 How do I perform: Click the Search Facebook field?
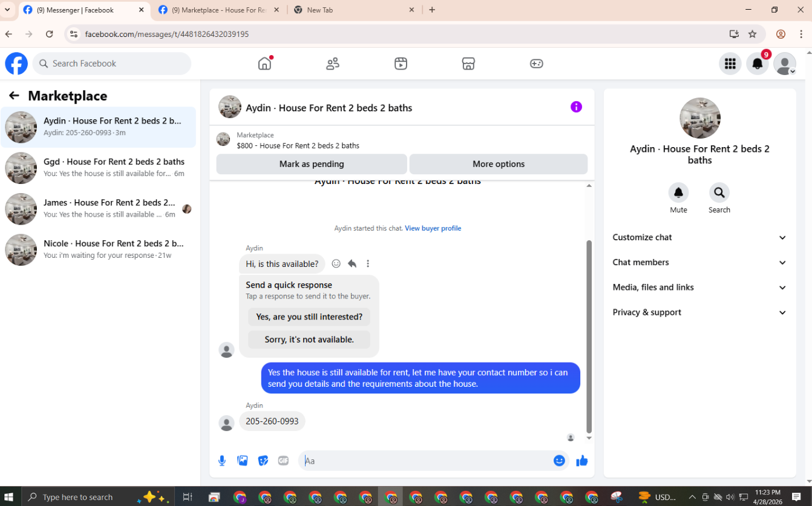(x=112, y=64)
